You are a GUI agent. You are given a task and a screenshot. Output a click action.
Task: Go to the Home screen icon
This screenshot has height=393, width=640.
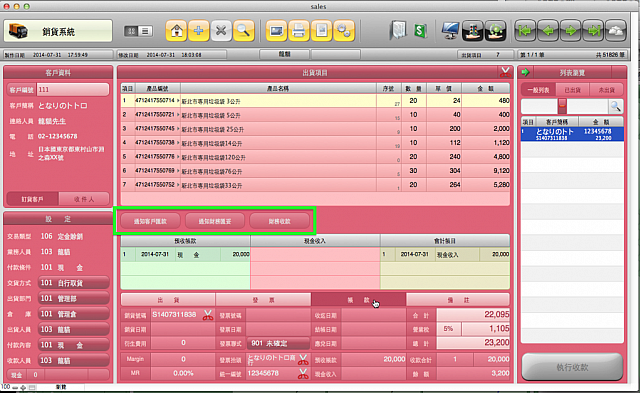[176, 31]
